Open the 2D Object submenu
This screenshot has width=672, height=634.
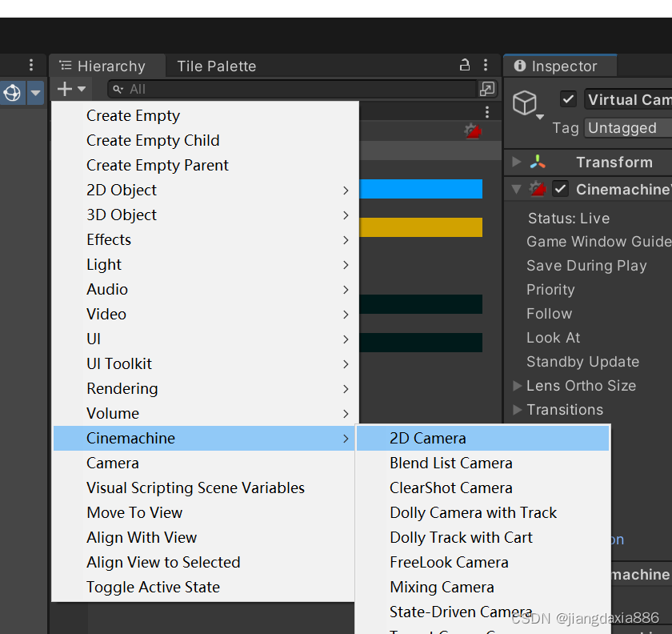(206, 190)
